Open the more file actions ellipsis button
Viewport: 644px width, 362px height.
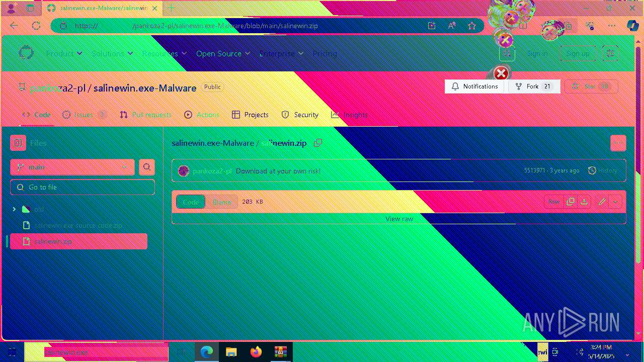[x=618, y=143]
